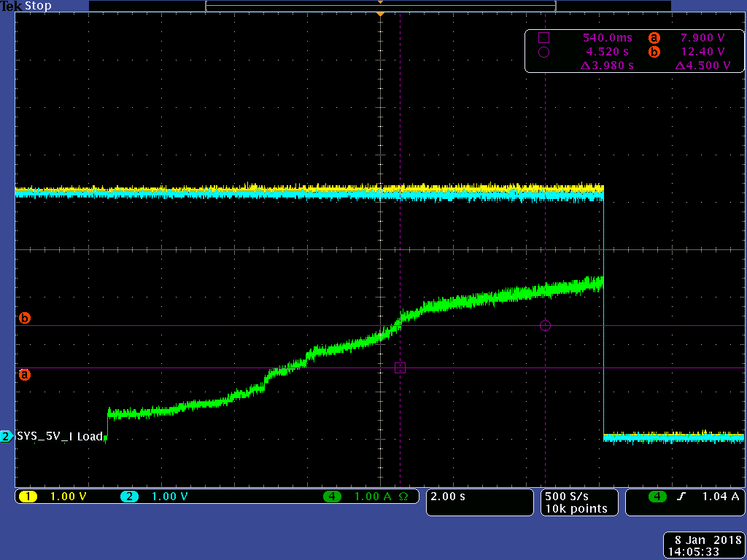
Task: Click the 10k points record length
Action: (x=576, y=509)
